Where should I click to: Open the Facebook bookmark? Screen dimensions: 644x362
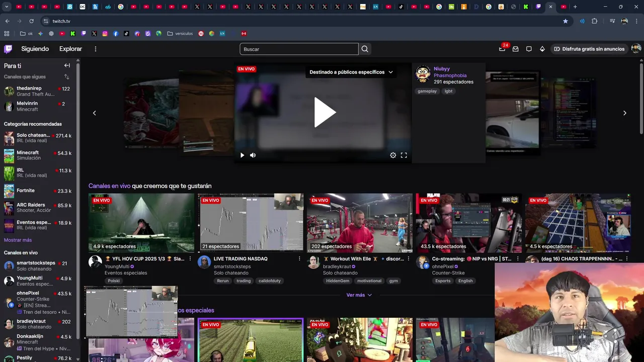point(116,34)
